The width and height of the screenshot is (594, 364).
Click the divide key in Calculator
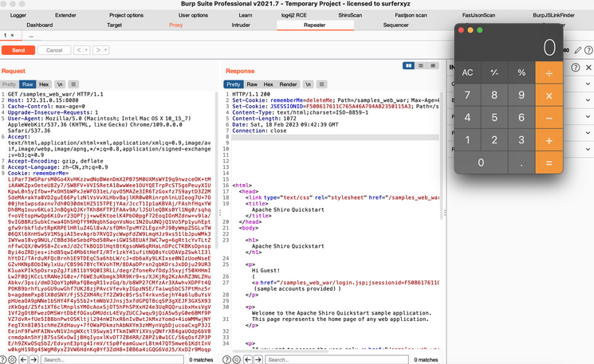(549, 72)
